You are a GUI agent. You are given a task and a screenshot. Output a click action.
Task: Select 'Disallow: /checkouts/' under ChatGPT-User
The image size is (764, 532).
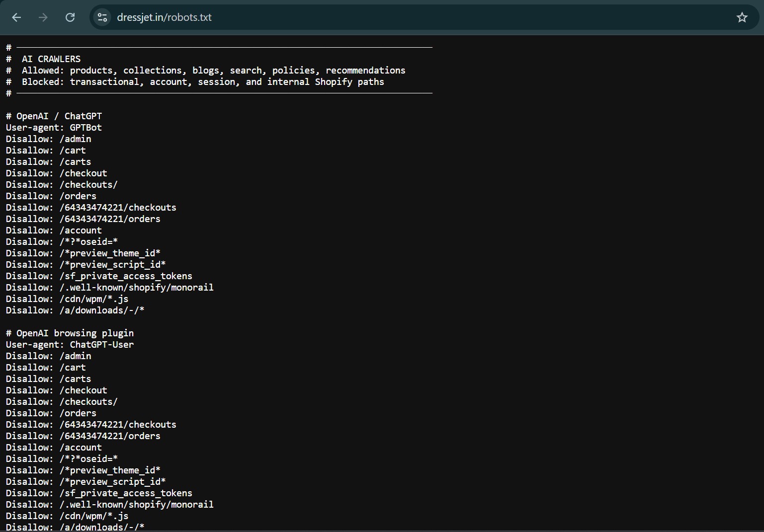[62, 401]
